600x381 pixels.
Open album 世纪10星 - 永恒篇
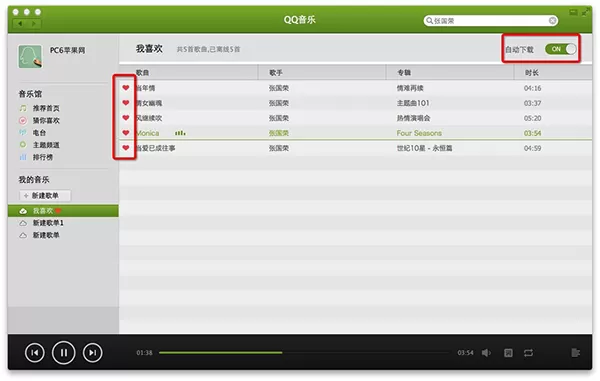point(424,148)
